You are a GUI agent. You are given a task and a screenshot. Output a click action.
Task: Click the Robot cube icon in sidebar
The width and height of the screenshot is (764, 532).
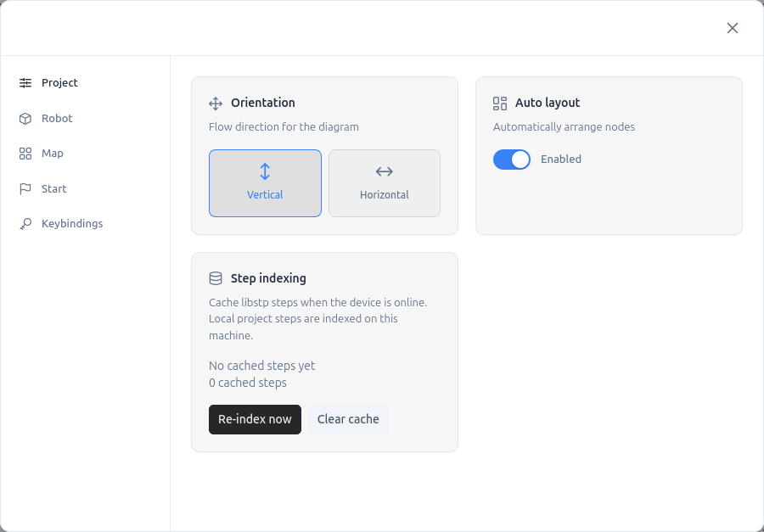click(25, 118)
